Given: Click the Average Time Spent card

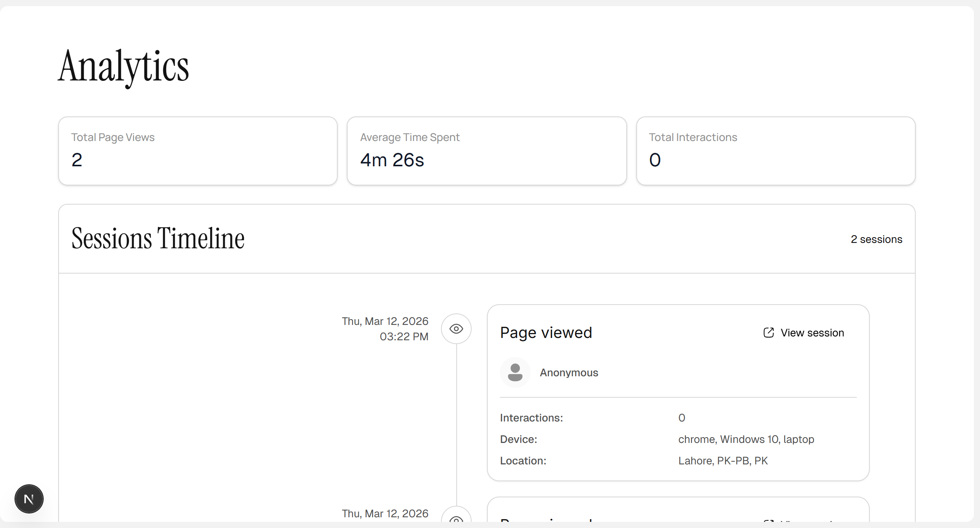Looking at the screenshot, I should point(487,151).
